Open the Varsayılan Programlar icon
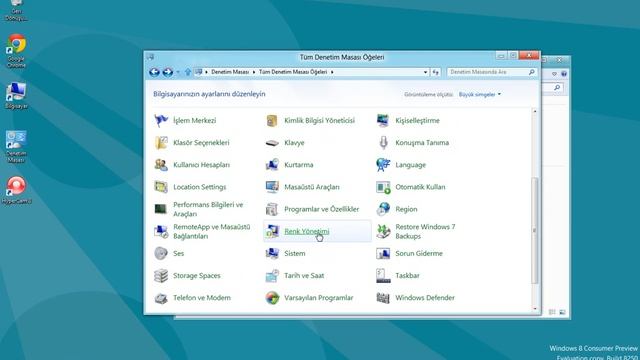640x360 pixels. tap(272, 298)
